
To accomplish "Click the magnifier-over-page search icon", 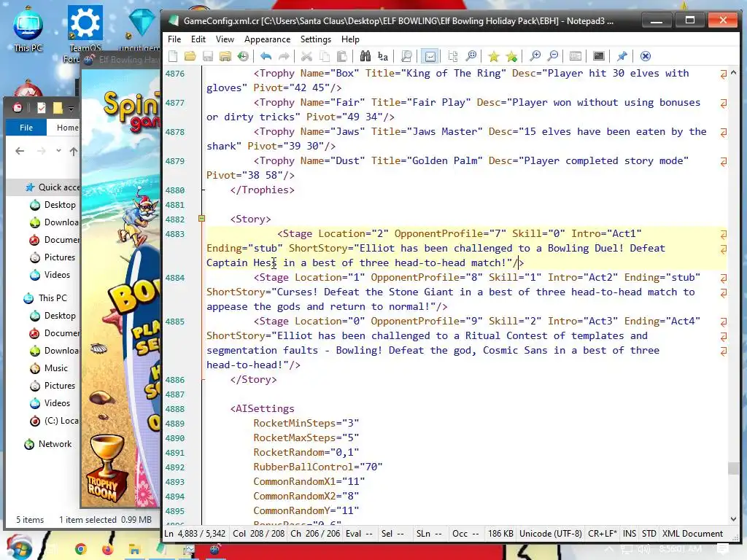I will coord(406,56).
